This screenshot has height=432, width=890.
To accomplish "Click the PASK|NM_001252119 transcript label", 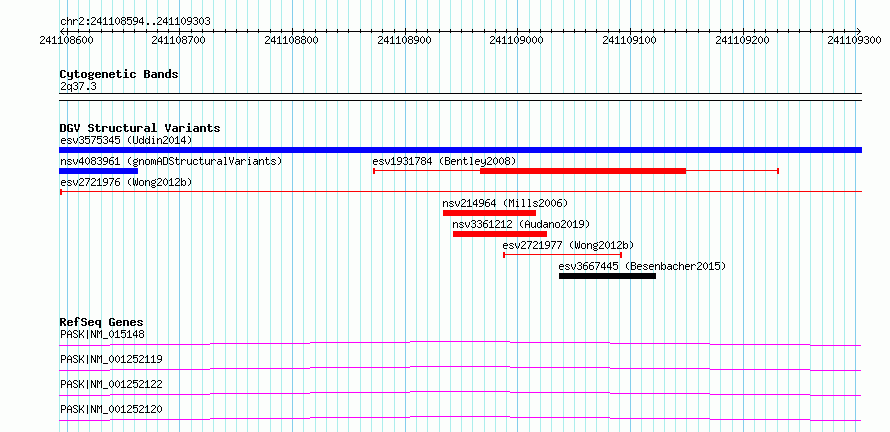I will 111,359.
